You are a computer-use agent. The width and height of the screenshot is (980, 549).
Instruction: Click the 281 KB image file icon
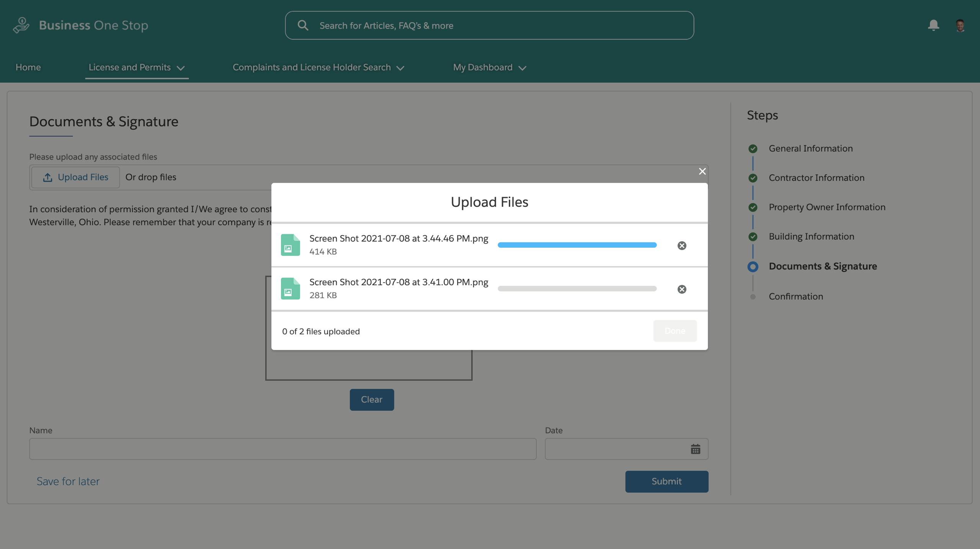pyautogui.click(x=290, y=289)
